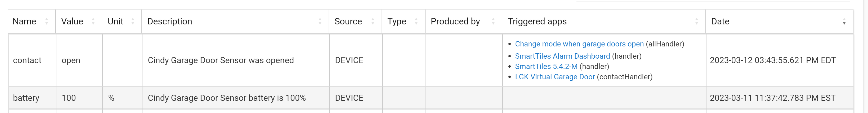Open the SmartTiles 5.4.2-M app link

pyautogui.click(x=546, y=67)
